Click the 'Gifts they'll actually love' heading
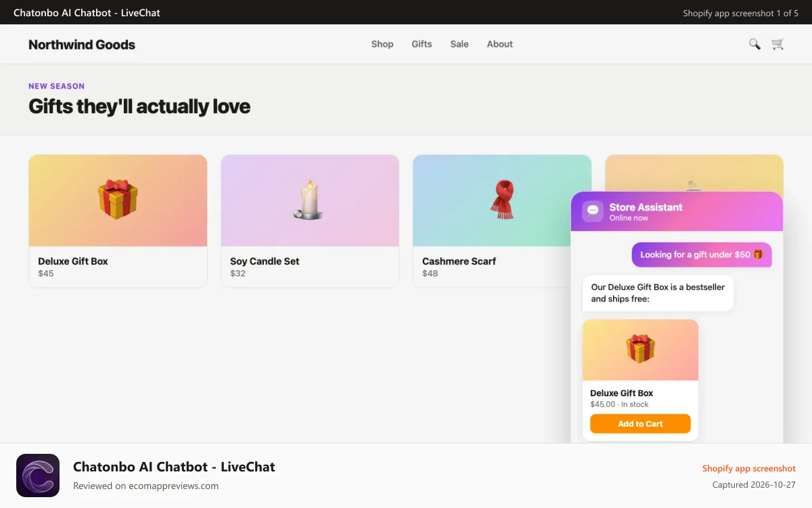 [x=139, y=106]
